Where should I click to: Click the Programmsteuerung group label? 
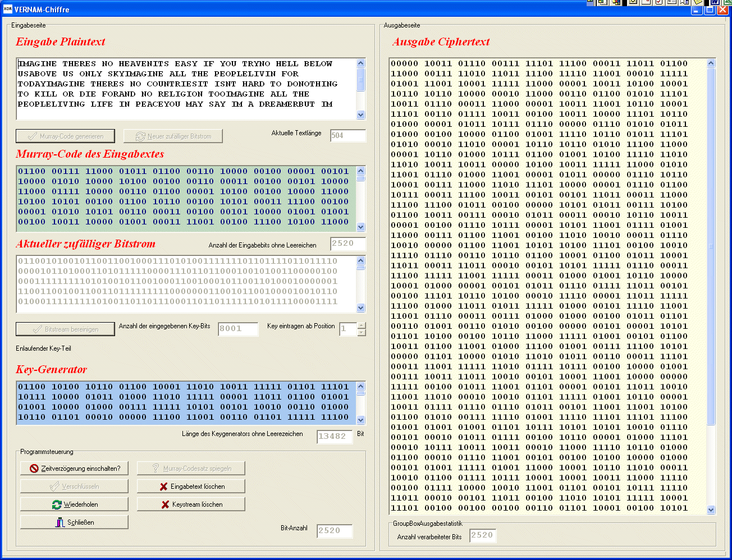(47, 452)
